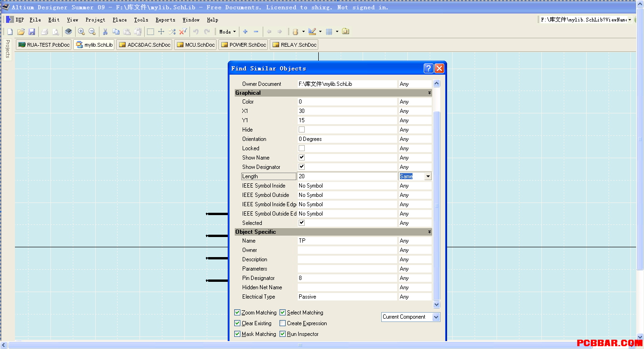This screenshot has width=644, height=349.
Task: Open a document via folder icon
Action: [21, 32]
